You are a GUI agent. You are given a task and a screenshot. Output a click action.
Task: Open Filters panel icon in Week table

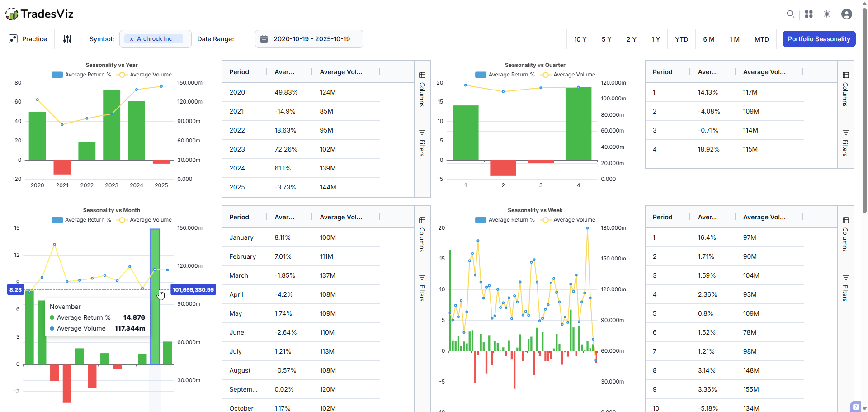pos(846,278)
